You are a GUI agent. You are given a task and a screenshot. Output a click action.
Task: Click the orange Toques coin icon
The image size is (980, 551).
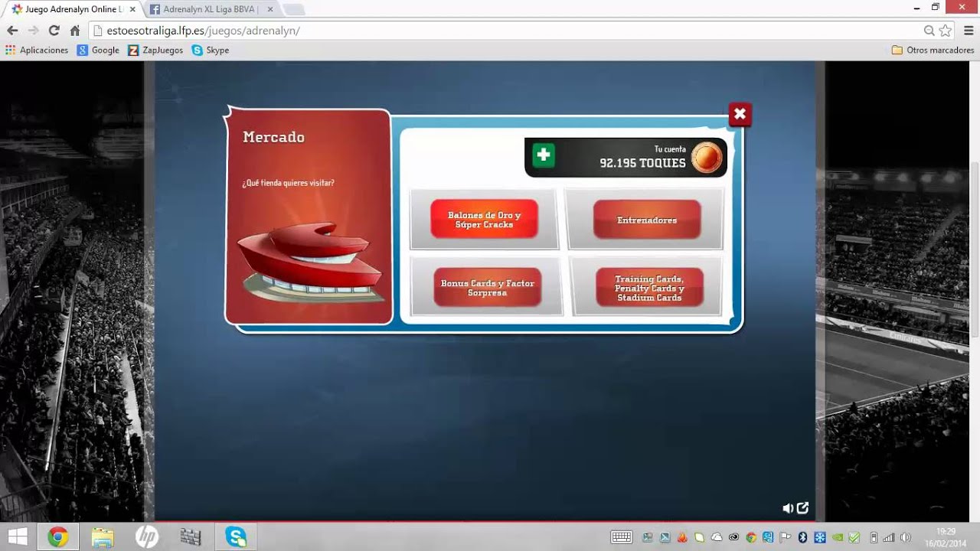706,158
